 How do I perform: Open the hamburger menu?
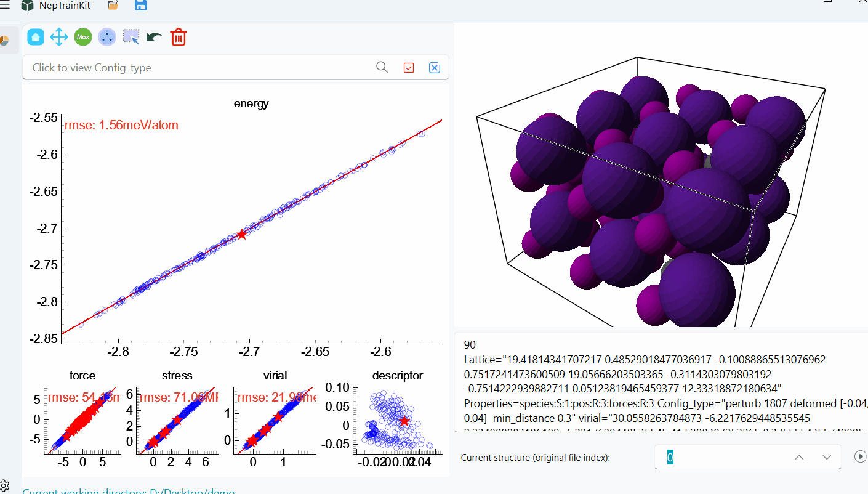[5, 5]
